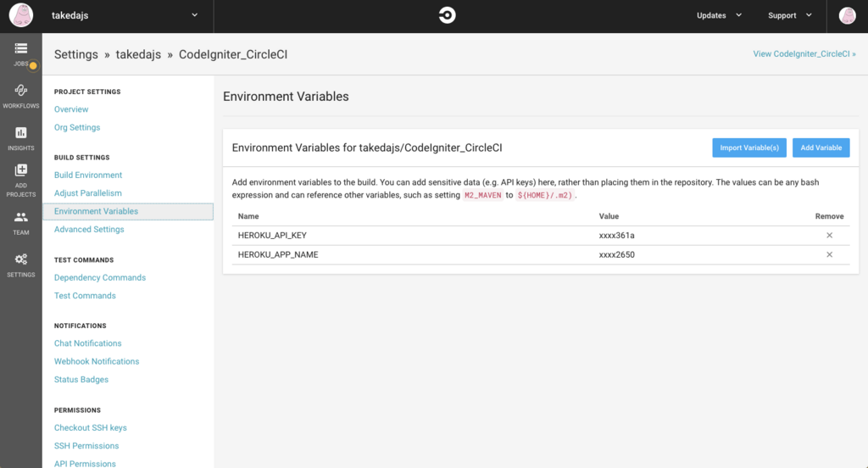Click the CircleCI logo in header
Image resolution: width=868 pixels, height=468 pixels.
(x=447, y=15)
